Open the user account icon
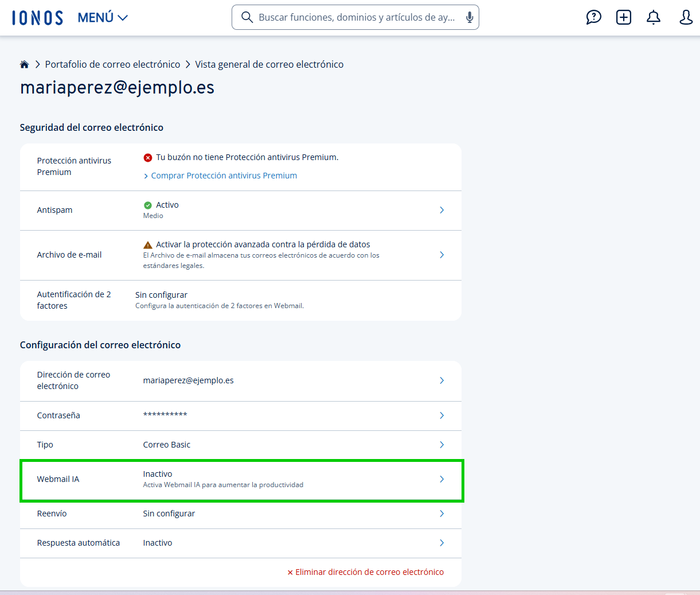This screenshot has width=700, height=595. pyautogui.click(x=686, y=17)
